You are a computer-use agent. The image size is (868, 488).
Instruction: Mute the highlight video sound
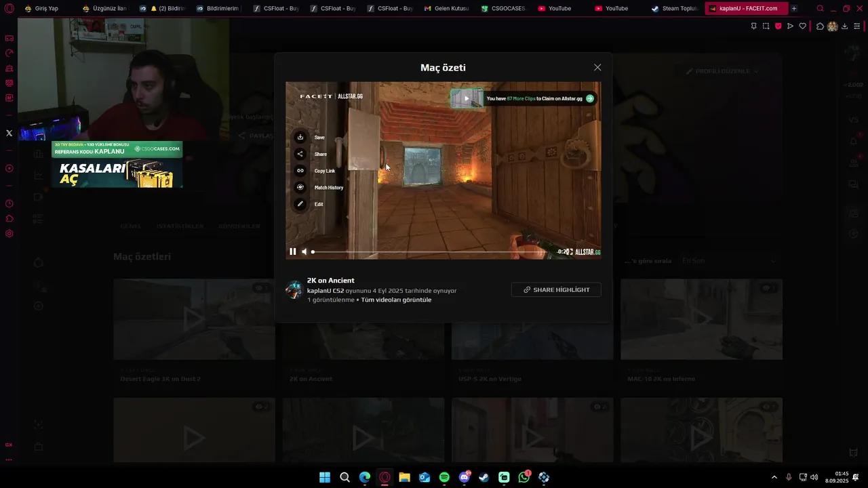[x=304, y=251]
